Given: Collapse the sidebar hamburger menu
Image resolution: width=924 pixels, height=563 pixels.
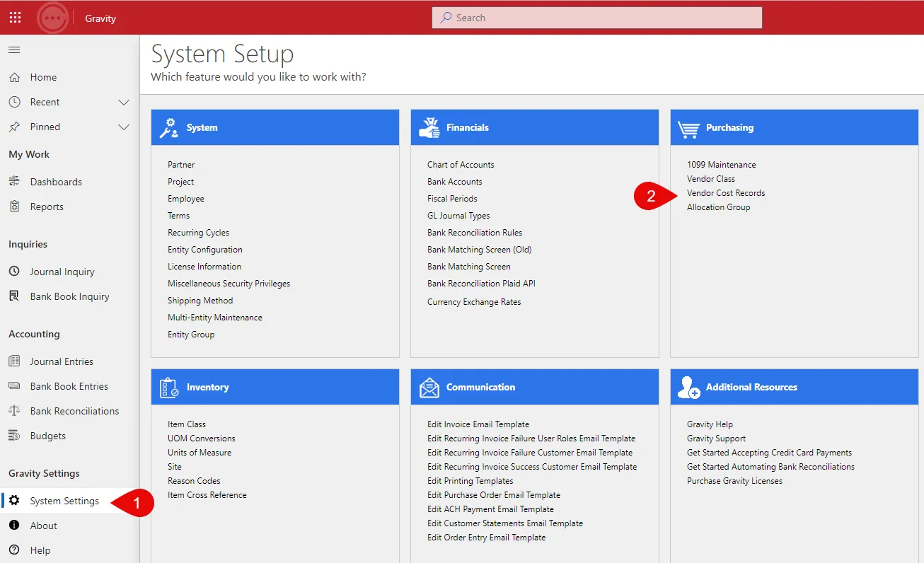Looking at the screenshot, I should (x=14, y=50).
